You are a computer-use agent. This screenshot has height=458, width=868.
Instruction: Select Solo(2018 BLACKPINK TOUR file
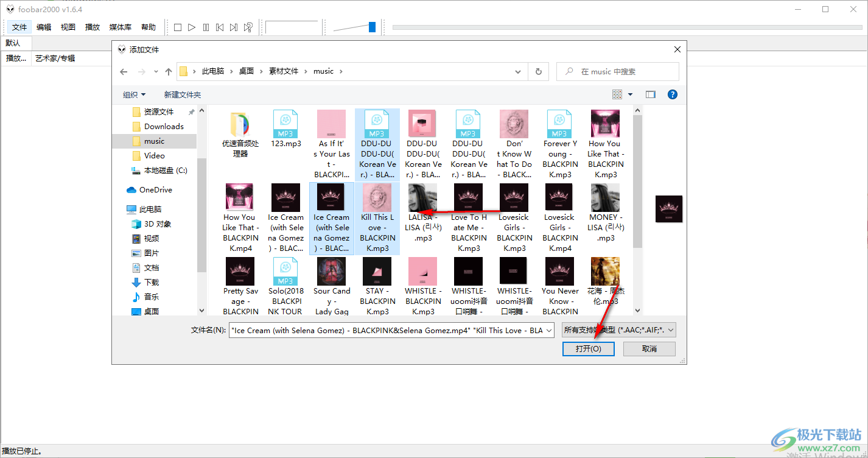coord(285,286)
